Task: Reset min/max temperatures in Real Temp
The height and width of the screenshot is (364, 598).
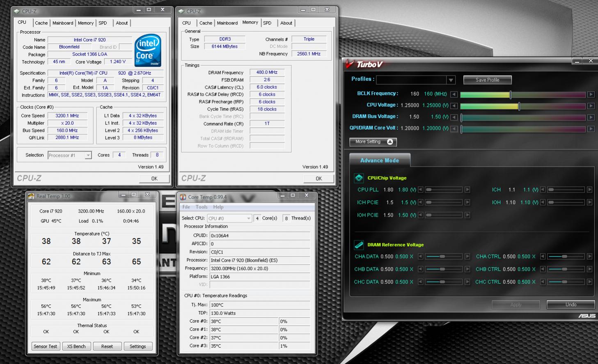Action: coord(107,346)
